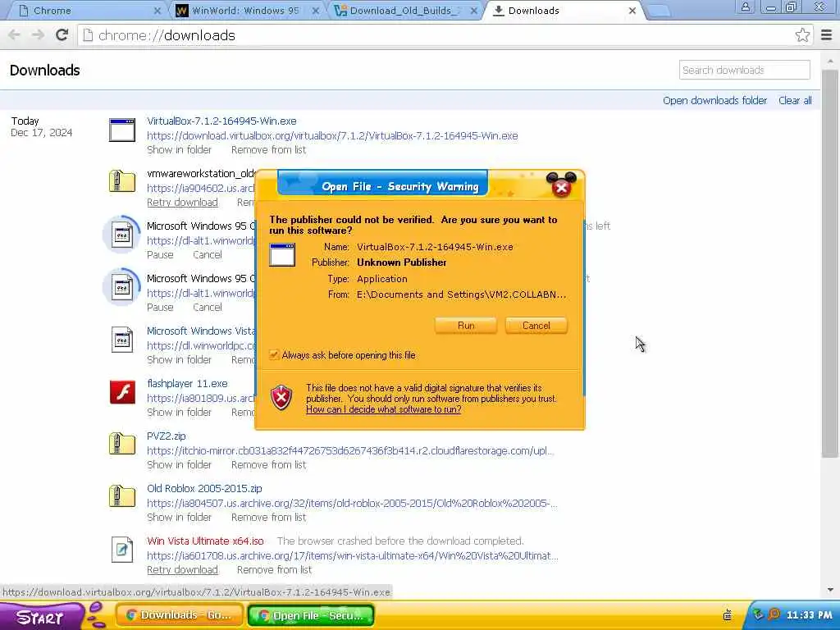Open PVZ2.zip file name link
This screenshot has width=840, height=630.
tap(166, 436)
